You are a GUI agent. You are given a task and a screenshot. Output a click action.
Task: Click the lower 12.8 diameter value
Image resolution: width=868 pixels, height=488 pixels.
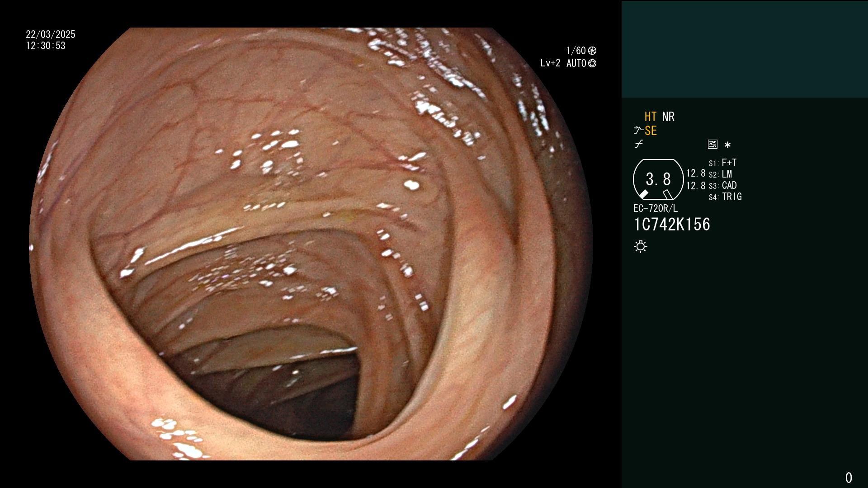696,185
